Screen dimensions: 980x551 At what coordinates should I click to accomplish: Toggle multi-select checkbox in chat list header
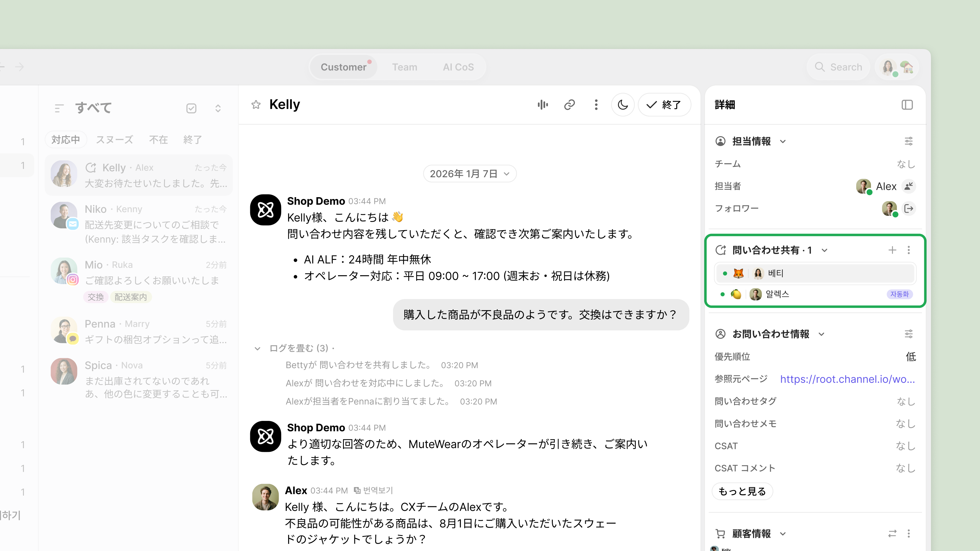tap(191, 108)
